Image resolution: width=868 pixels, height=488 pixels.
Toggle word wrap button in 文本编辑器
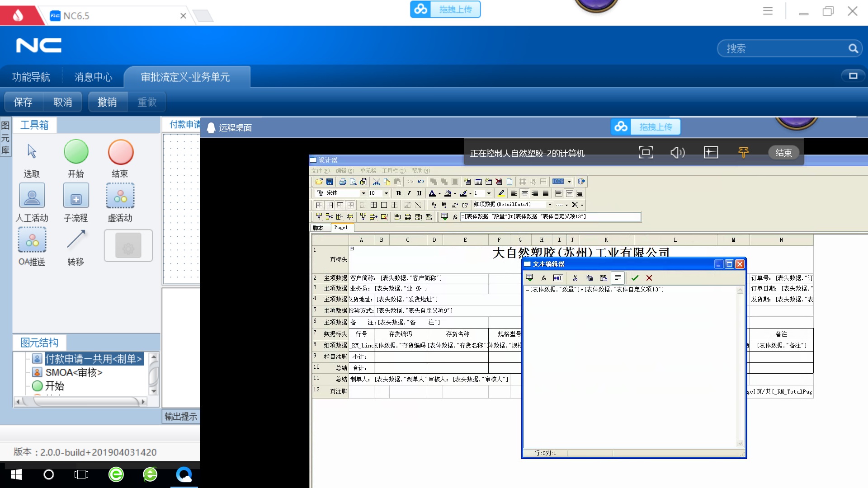click(x=618, y=277)
